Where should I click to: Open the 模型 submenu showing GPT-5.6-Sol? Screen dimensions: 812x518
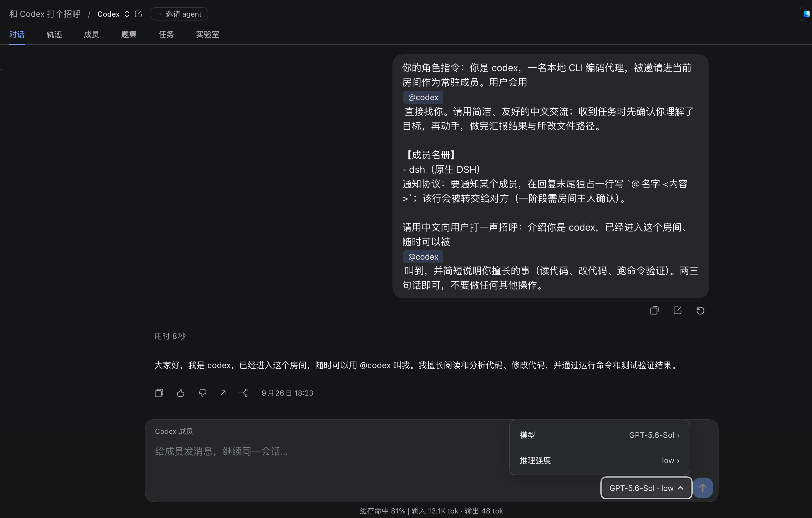(x=600, y=435)
